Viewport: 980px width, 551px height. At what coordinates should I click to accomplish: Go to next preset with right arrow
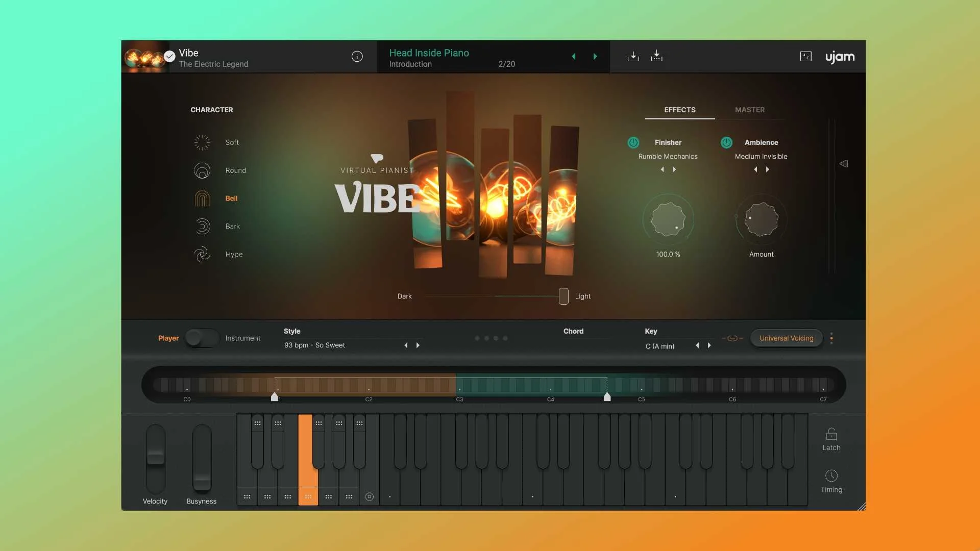pos(595,57)
